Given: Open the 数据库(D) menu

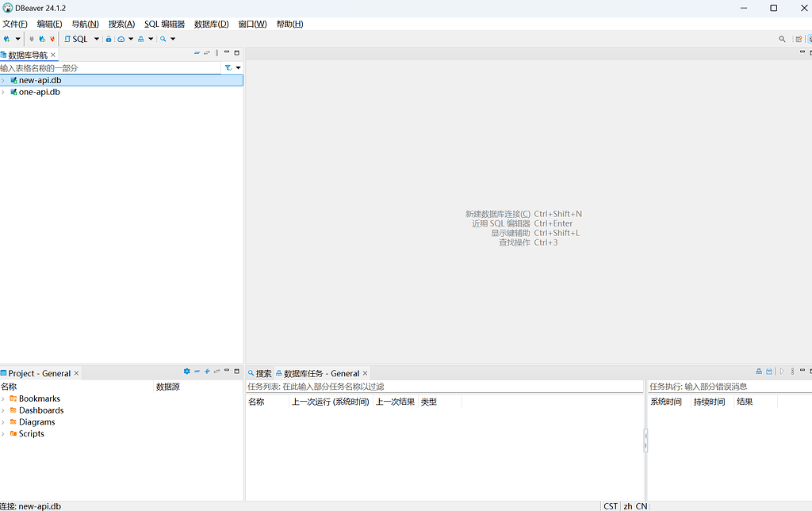Looking at the screenshot, I should [211, 24].
